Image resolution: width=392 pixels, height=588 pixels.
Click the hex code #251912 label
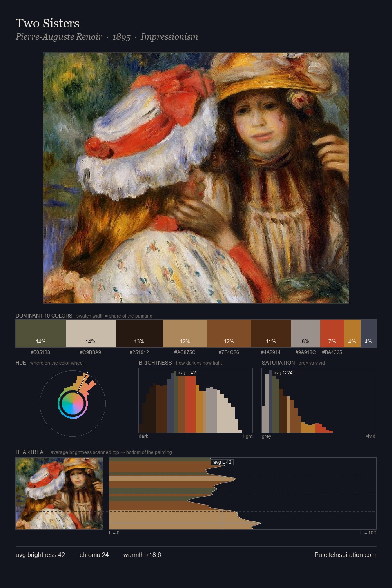(139, 352)
